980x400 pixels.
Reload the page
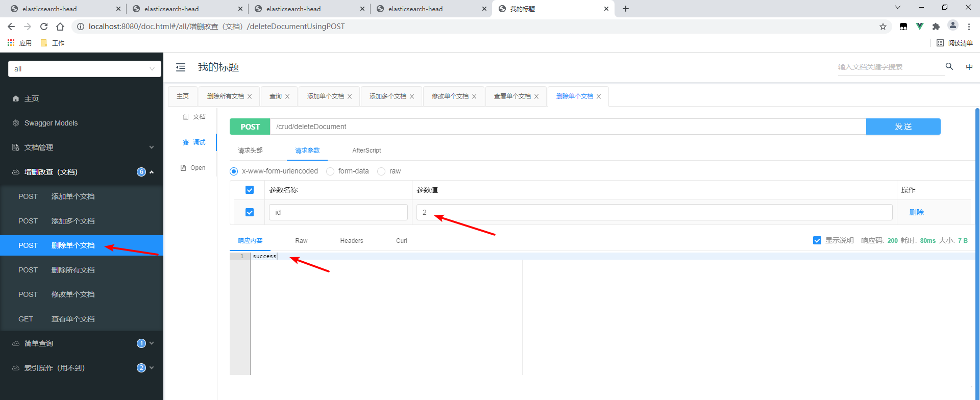44,27
